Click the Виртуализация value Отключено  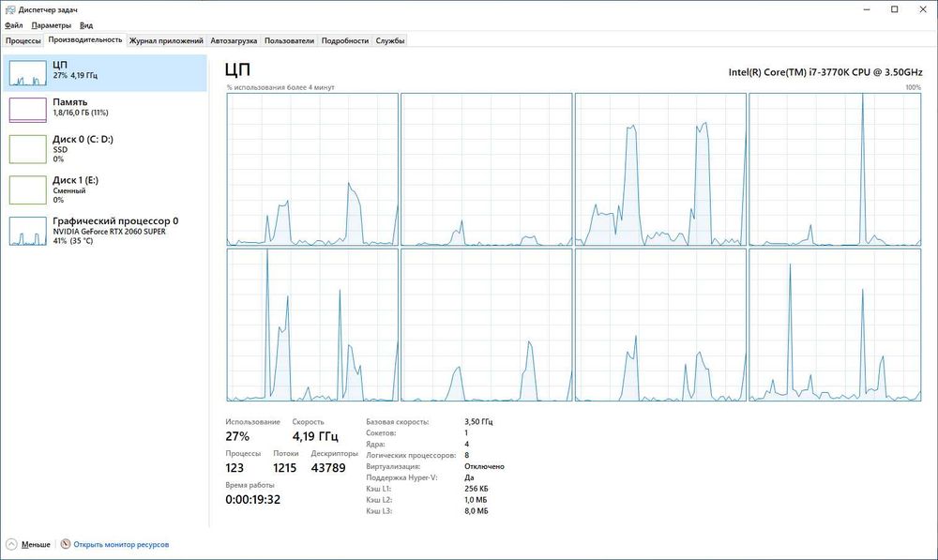(x=485, y=466)
